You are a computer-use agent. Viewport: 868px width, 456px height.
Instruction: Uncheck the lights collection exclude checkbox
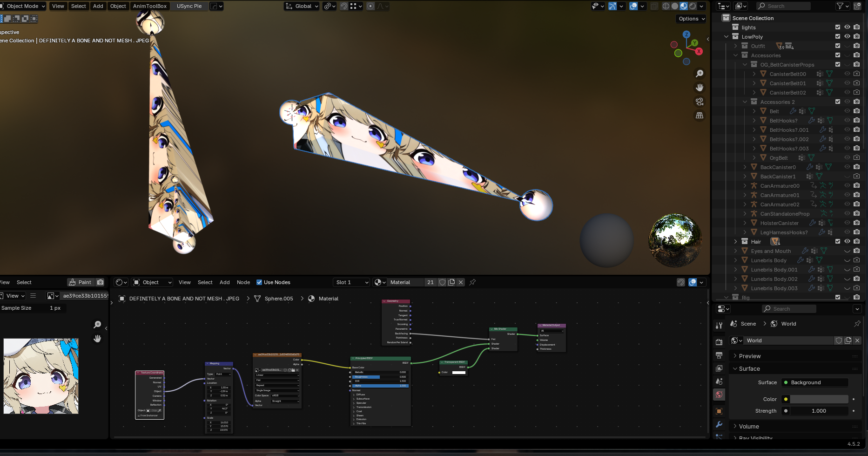click(x=838, y=27)
